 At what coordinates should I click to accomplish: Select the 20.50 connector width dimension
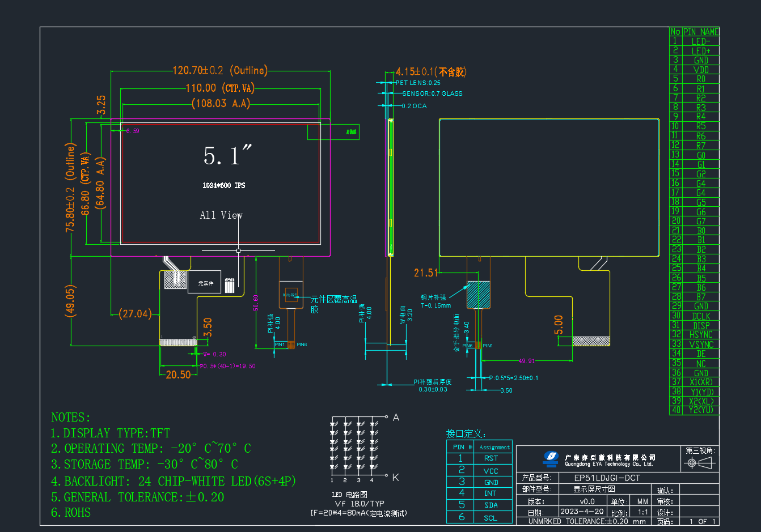[x=178, y=374]
